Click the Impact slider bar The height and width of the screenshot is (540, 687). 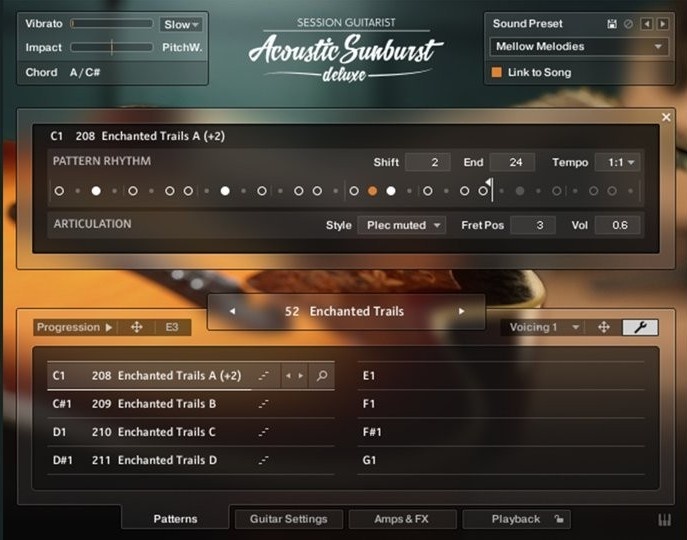pyautogui.click(x=112, y=47)
